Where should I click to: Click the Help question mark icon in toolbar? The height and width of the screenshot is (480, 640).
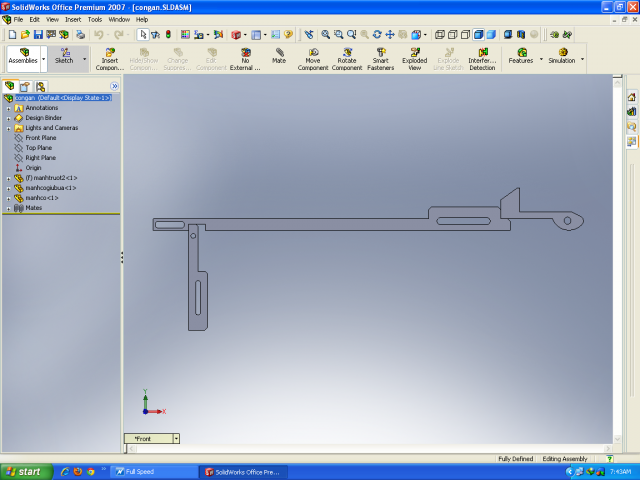(289, 35)
